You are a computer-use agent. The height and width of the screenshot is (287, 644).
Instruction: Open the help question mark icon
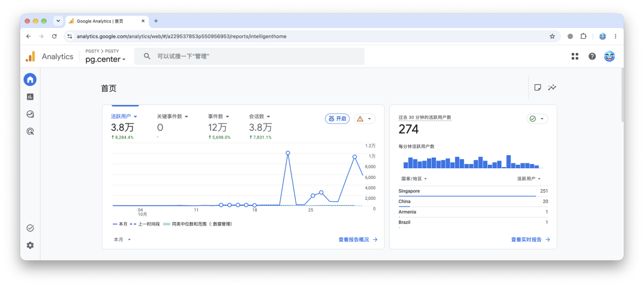592,56
